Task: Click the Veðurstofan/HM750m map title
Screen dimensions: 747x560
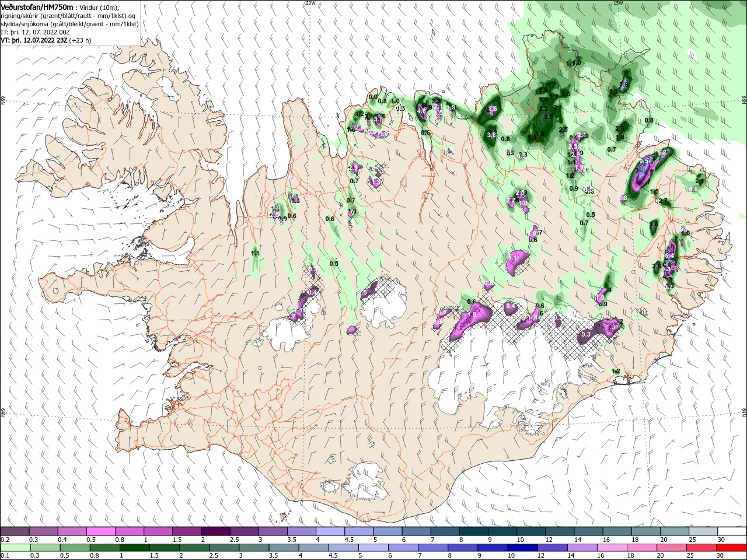Action: (x=37, y=6)
